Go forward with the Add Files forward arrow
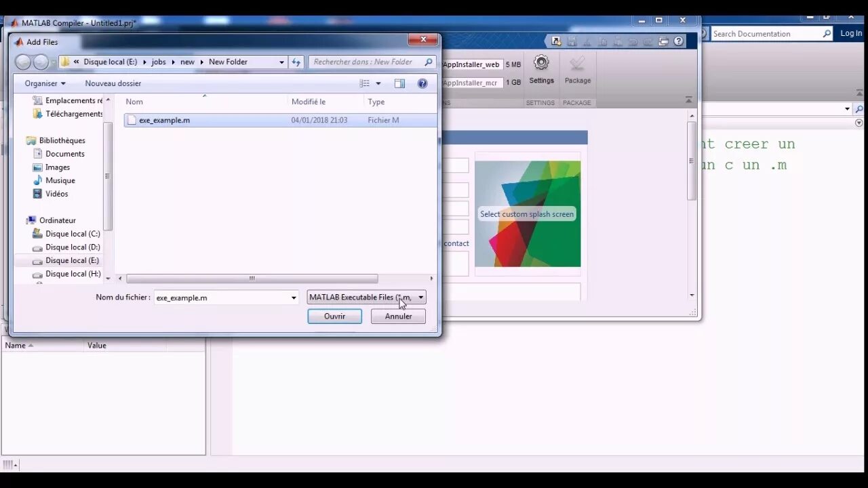This screenshot has width=868, height=488. 41,62
